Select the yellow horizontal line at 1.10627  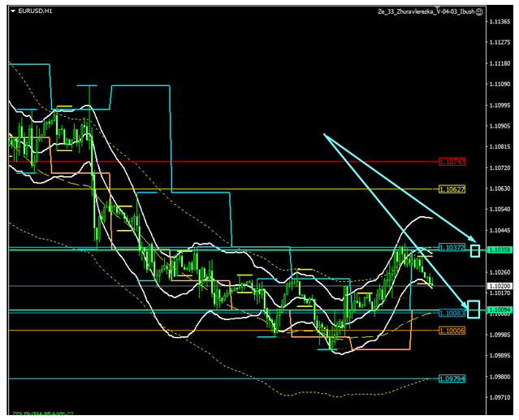tap(244, 188)
